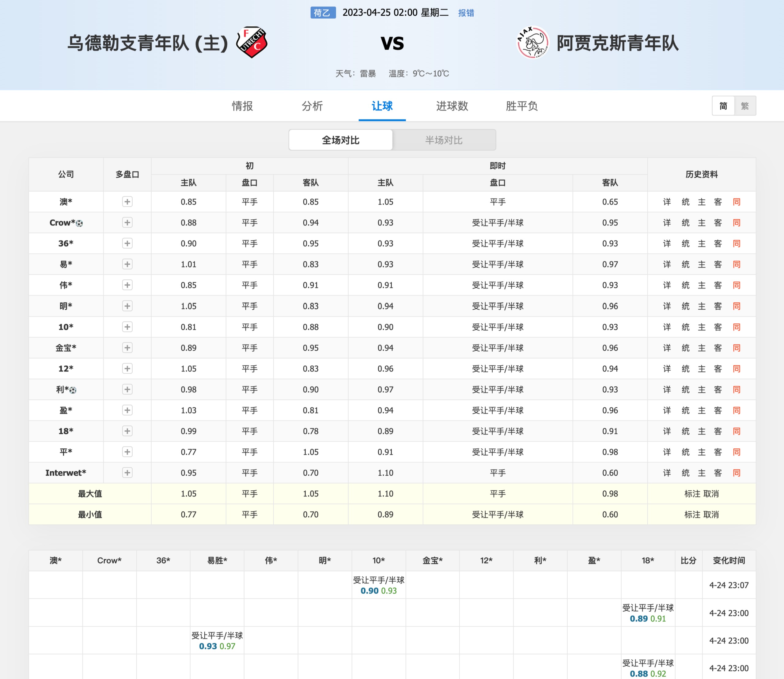Click the 澳* company name
The image size is (784, 679).
point(66,202)
